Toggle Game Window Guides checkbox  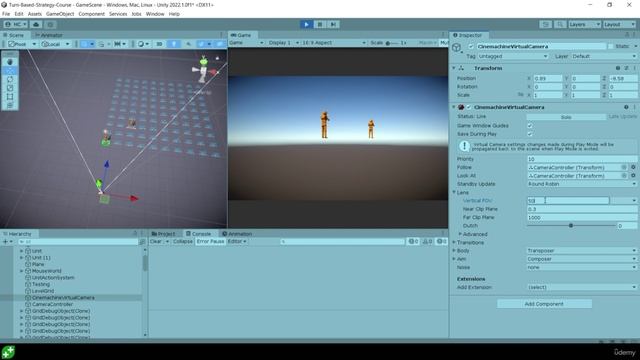point(530,125)
